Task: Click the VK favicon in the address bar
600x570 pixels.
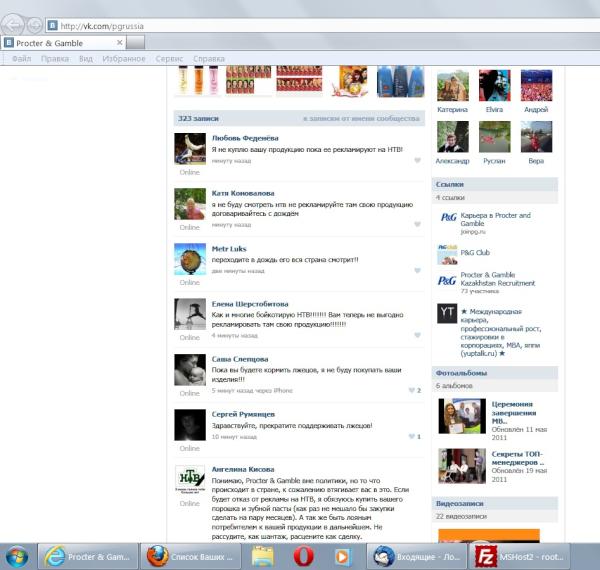Action: (x=52, y=26)
